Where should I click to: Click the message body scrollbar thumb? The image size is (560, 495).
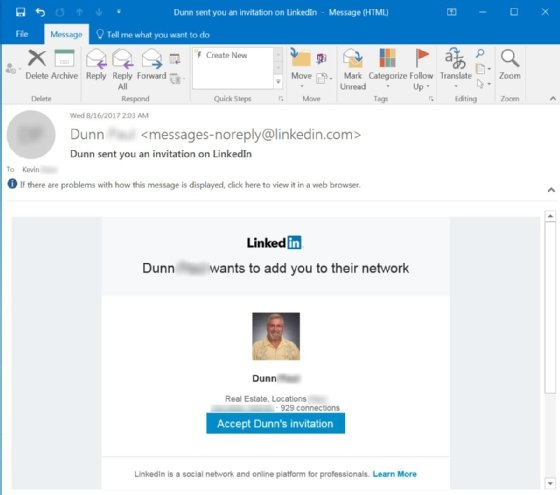[550, 307]
